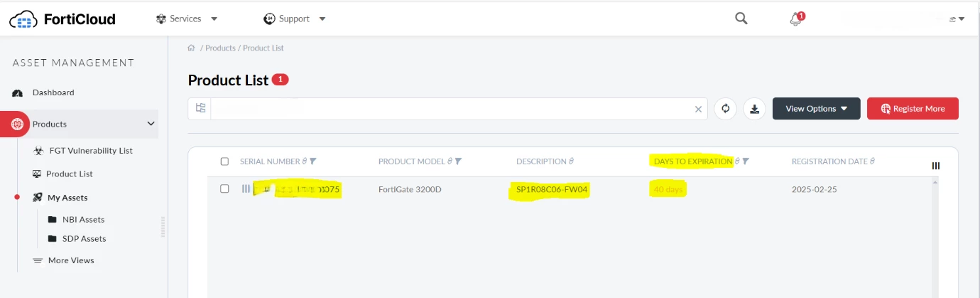Refresh the product list
Viewport: 980px width, 298px height.
click(725, 109)
